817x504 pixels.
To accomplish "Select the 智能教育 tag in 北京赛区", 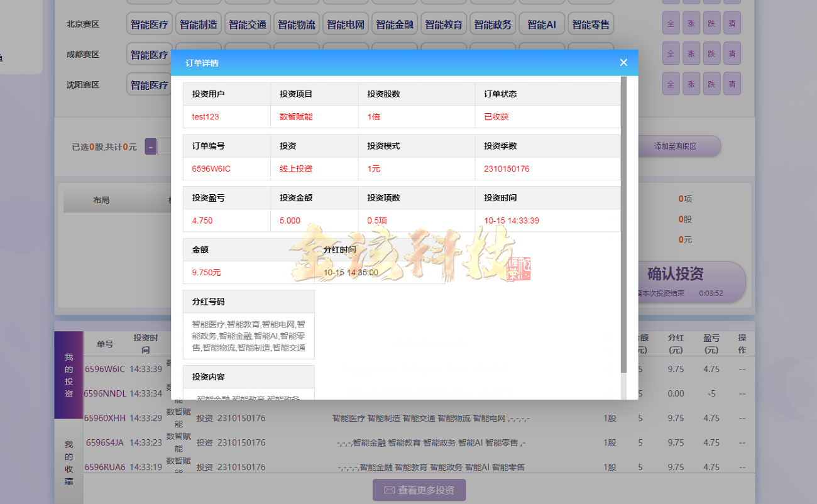I will (444, 23).
